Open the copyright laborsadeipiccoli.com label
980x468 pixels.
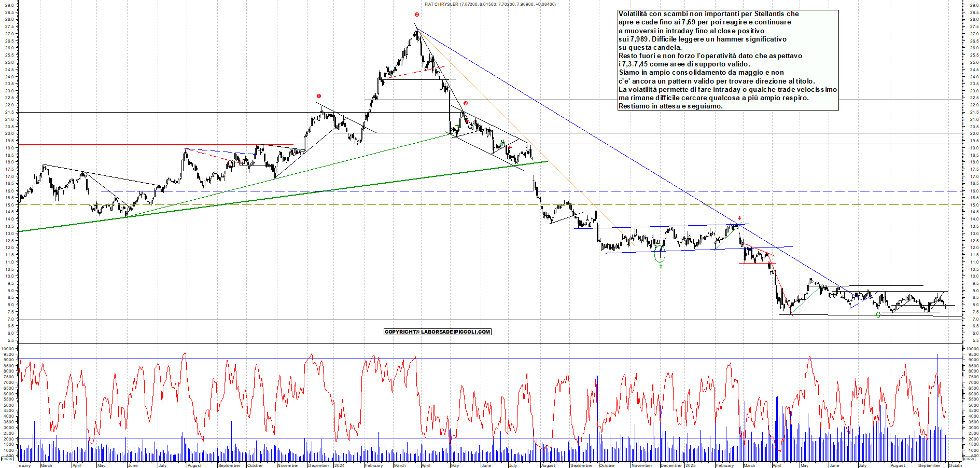pos(437,332)
